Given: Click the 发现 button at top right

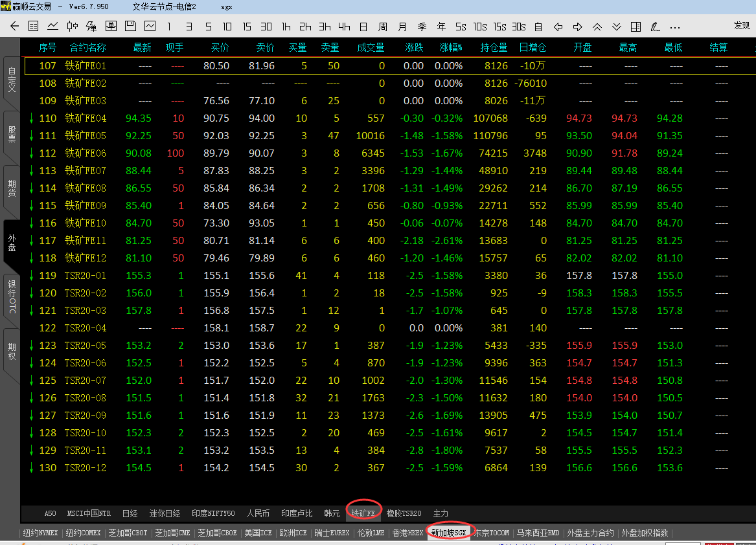Looking at the screenshot, I should (x=742, y=26).
